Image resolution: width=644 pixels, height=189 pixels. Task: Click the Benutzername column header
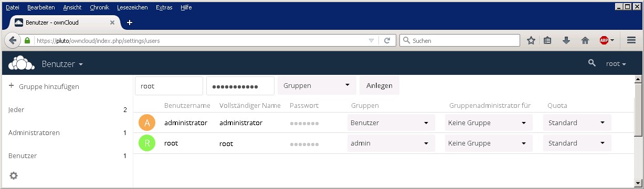pyautogui.click(x=187, y=106)
